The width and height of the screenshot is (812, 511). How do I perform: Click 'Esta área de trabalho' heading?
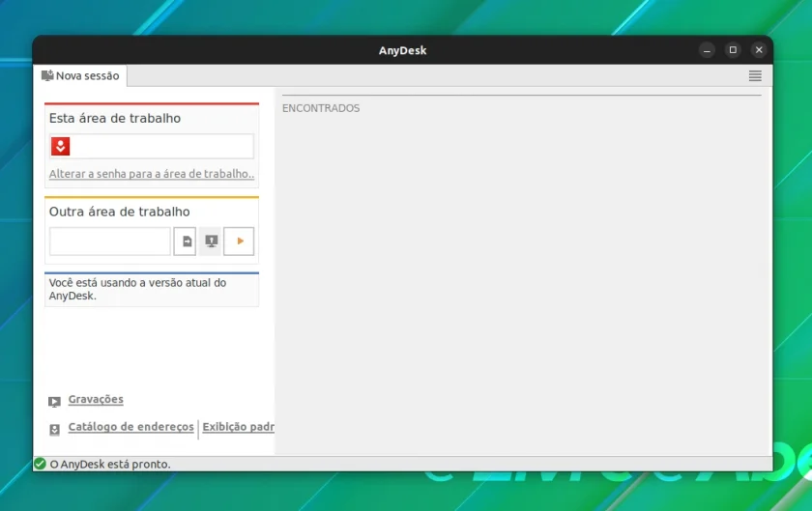[x=115, y=118]
